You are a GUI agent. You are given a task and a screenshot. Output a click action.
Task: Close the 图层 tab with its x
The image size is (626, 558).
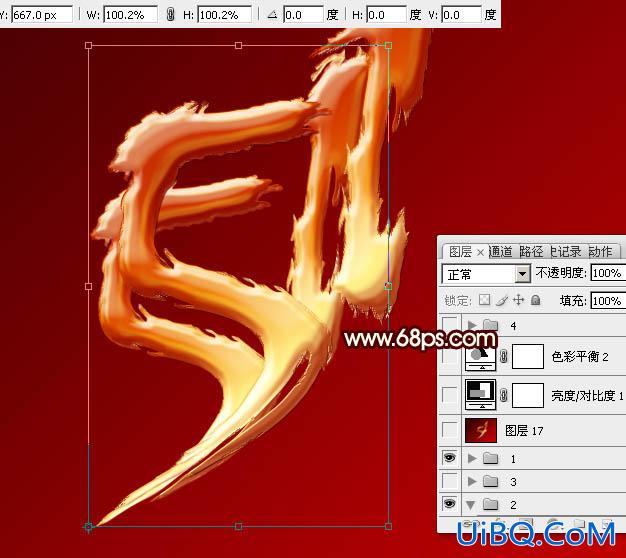481,252
